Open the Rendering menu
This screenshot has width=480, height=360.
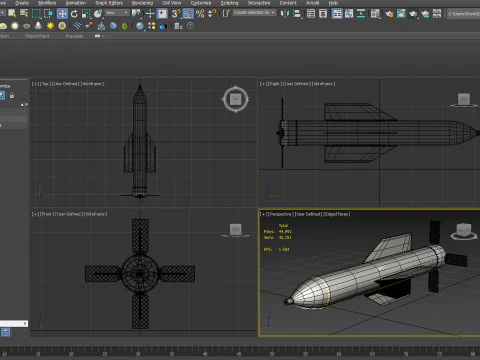pyautogui.click(x=143, y=3)
